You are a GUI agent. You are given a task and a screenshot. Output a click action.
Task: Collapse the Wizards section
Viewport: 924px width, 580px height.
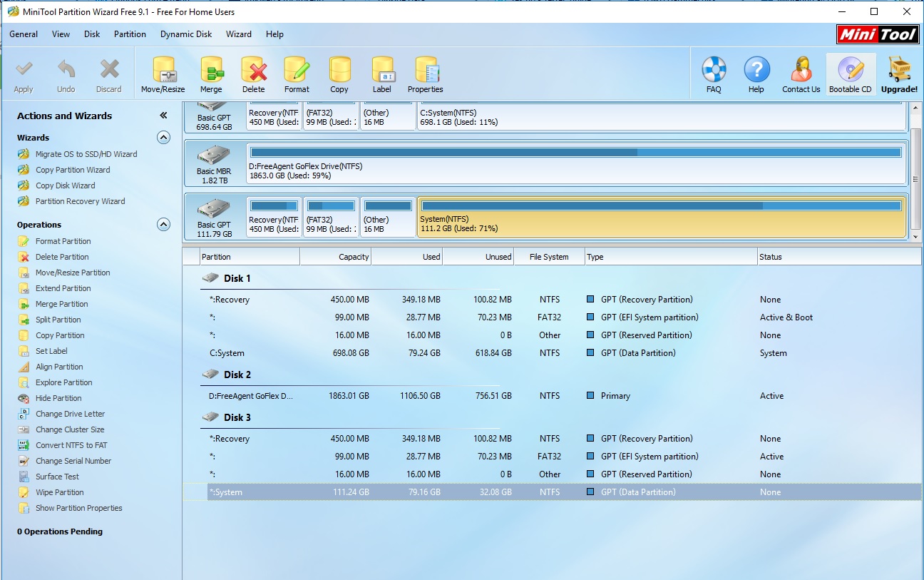point(163,137)
